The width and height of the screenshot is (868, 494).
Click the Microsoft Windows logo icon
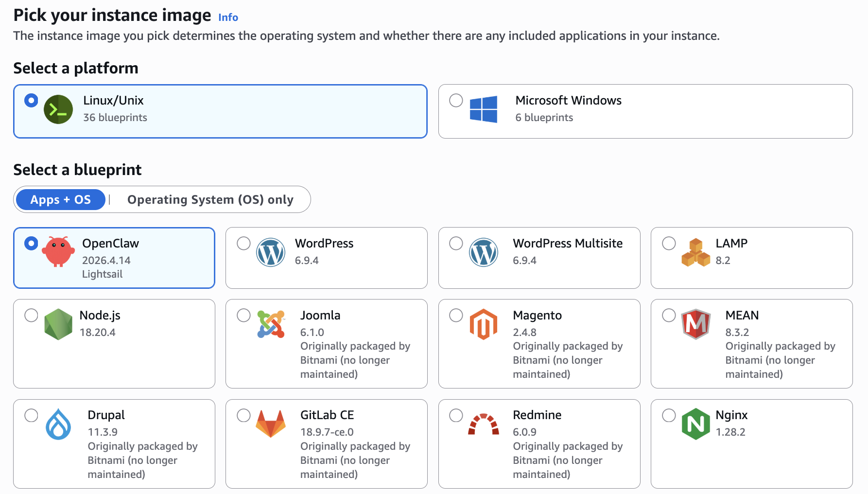484,109
